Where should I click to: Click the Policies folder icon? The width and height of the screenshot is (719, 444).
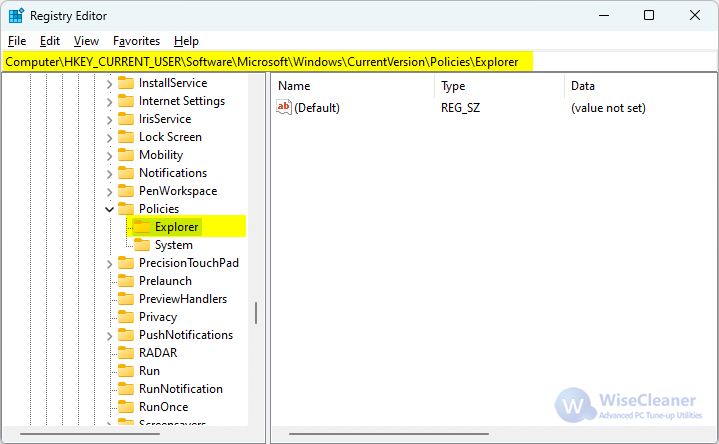(126, 209)
